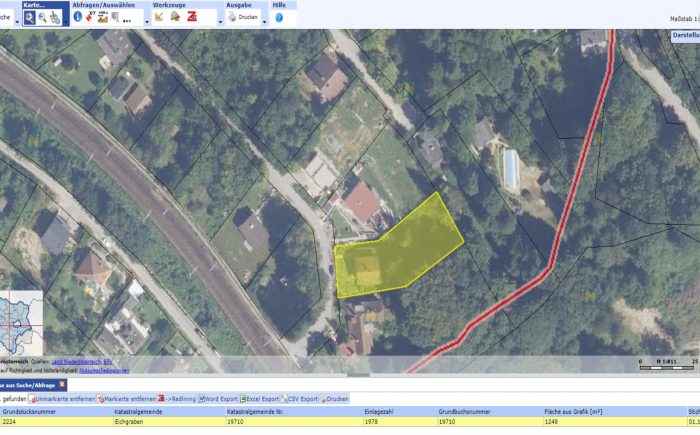Viewport: 700px width, 435px height.
Task: Click the printer icon in Ausgabe
Action: (x=232, y=17)
